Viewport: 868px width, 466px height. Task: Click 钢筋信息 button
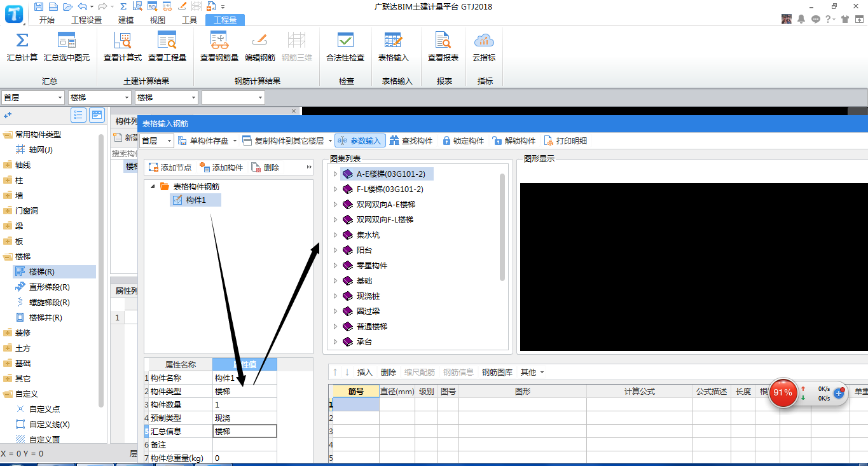point(458,372)
